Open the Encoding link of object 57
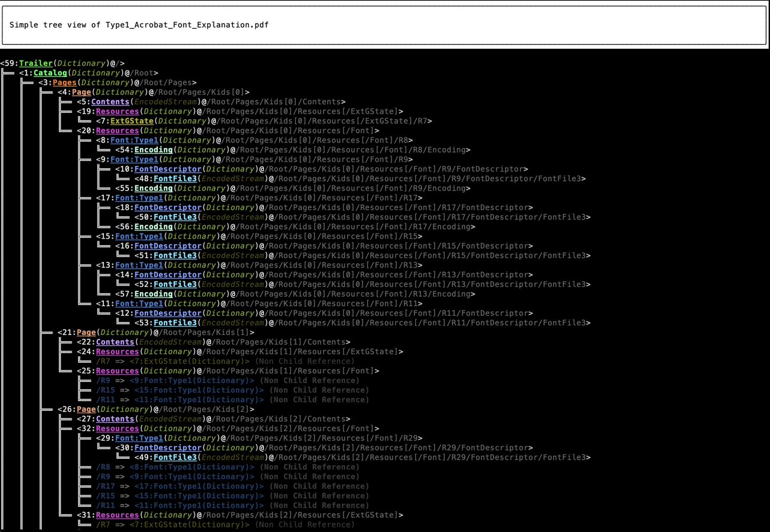The width and height of the screenshot is (770, 532). 153,295
